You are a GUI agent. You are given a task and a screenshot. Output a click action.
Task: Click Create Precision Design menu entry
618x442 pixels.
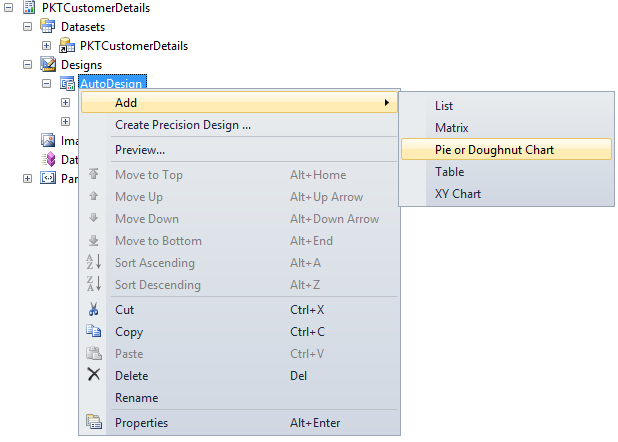(x=182, y=125)
